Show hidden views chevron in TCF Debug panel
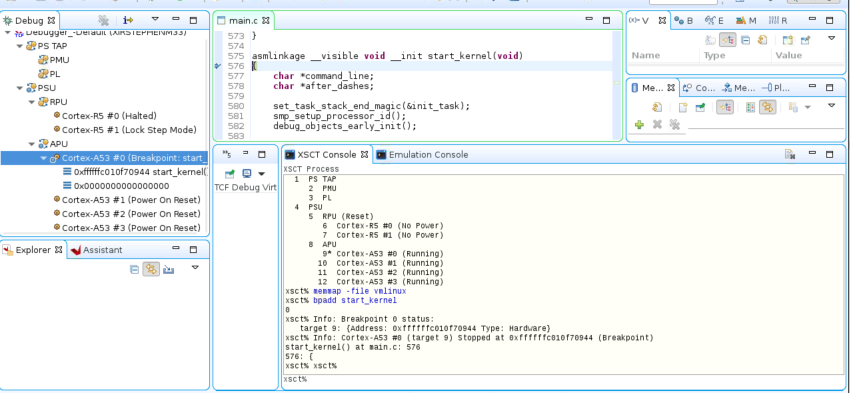 226,154
